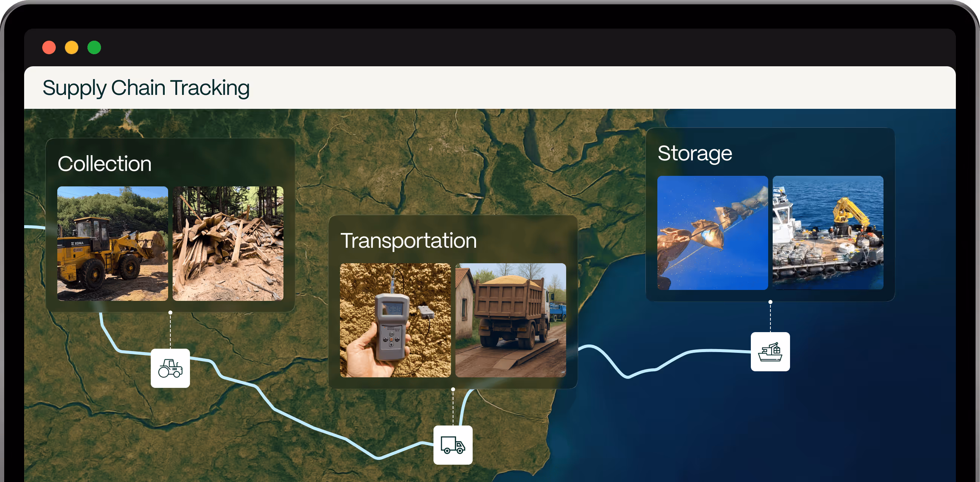The width and height of the screenshot is (980, 482).
Task: Open the barge with yellow crane photo
Action: [828, 233]
